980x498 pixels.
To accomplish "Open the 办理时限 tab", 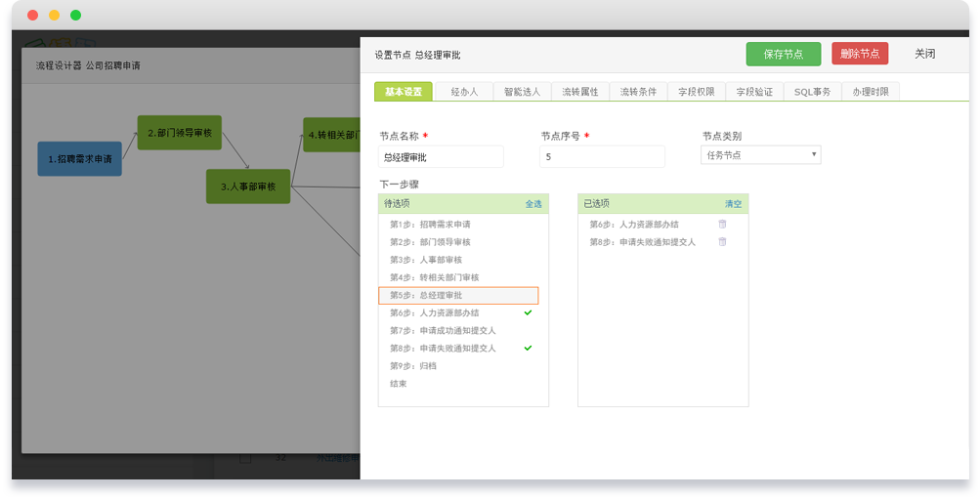I will pos(871,92).
